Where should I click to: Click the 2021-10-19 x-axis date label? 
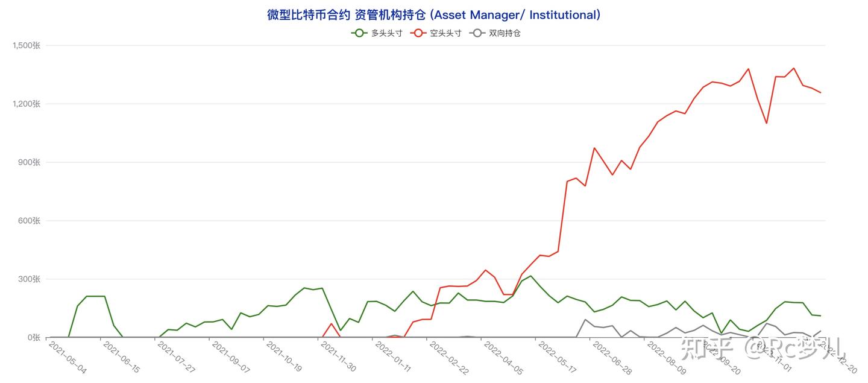point(285,358)
